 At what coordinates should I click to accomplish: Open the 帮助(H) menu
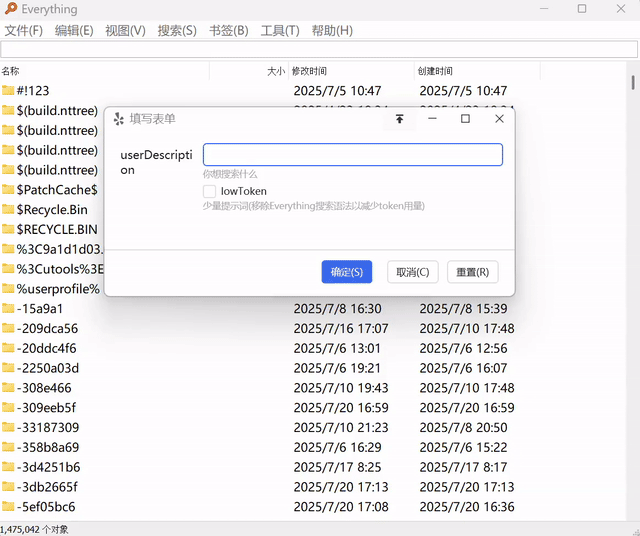coord(332,31)
